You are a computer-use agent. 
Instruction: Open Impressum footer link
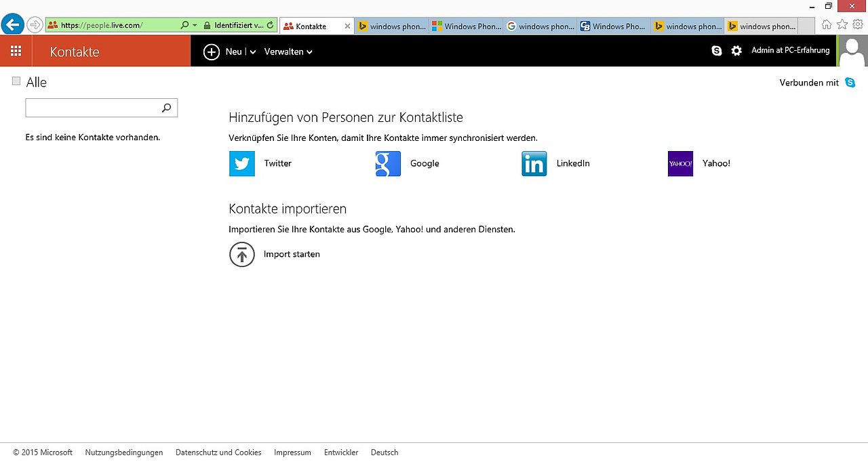click(292, 453)
